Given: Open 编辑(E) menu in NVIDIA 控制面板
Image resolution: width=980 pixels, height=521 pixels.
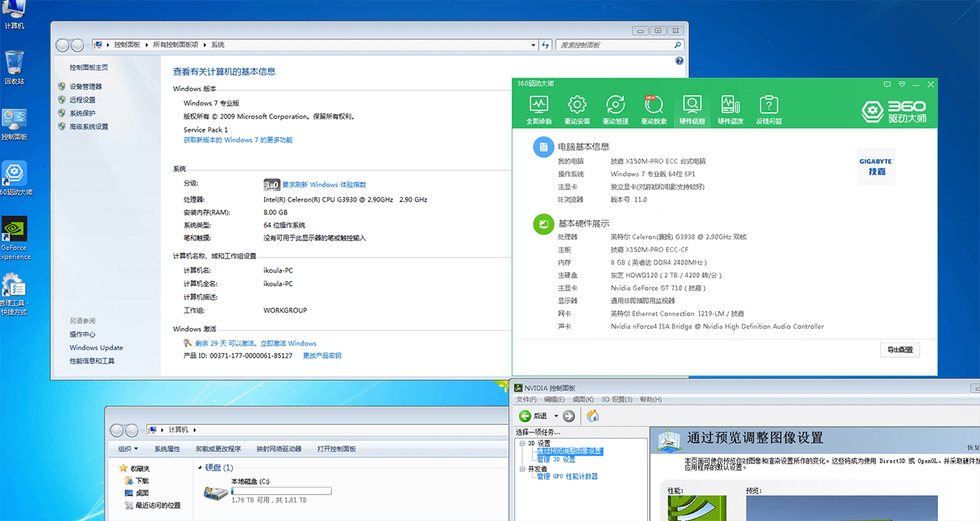Looking at the screenshot, I should (x=554, y=399).
